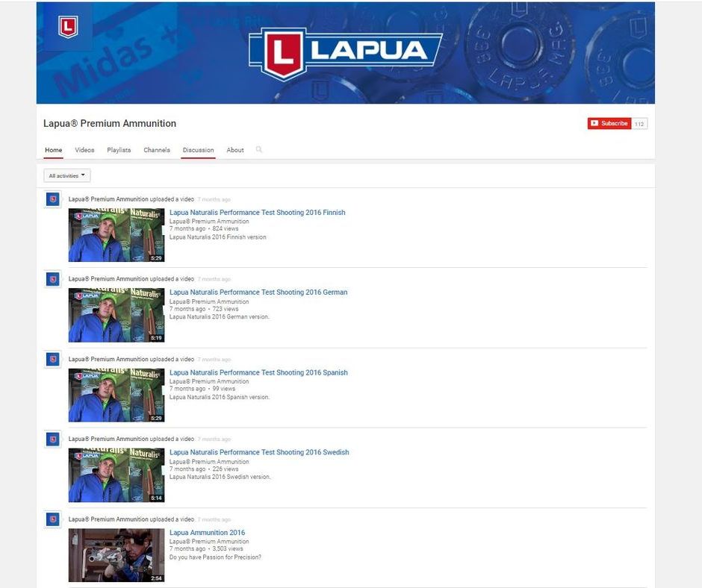Switch to the Videos tab
Viewport: 702px width, 588px height.
coord(84,150)
